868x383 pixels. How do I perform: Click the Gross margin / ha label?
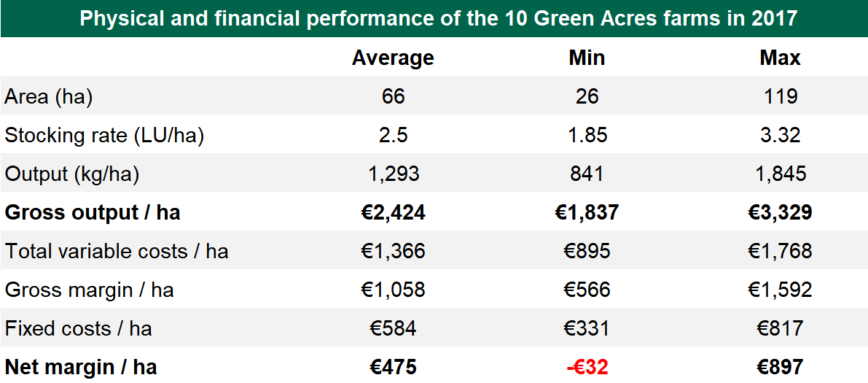point(90,290)
